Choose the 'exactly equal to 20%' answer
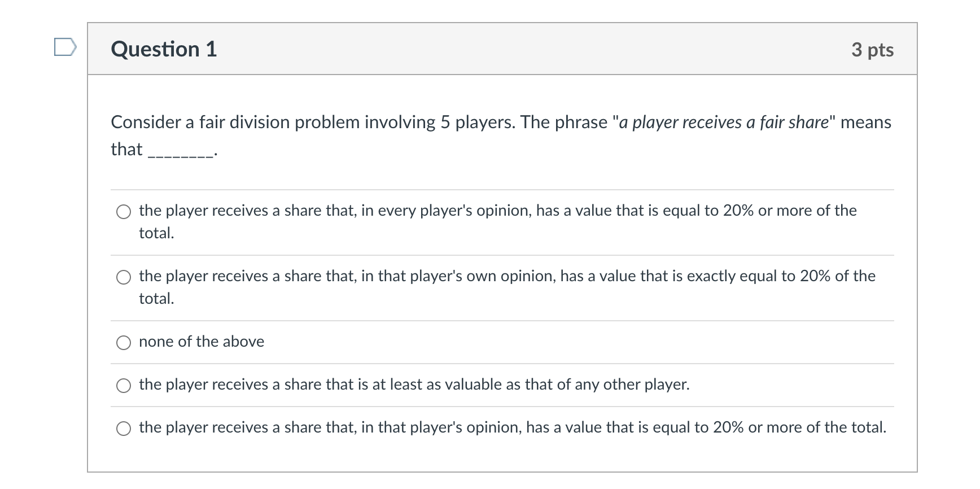 point(123,278)
